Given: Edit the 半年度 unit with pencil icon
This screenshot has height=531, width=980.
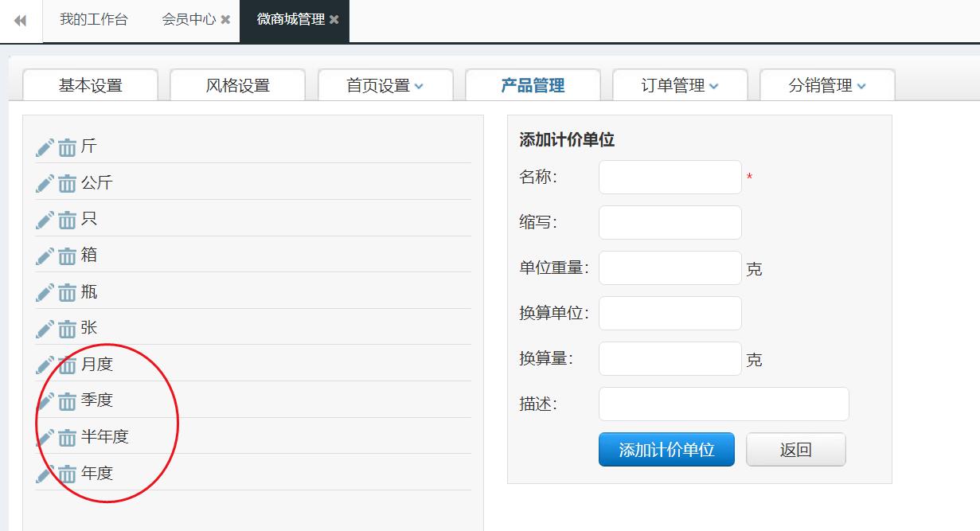Looking at the screenshot, I should (45, 438).
